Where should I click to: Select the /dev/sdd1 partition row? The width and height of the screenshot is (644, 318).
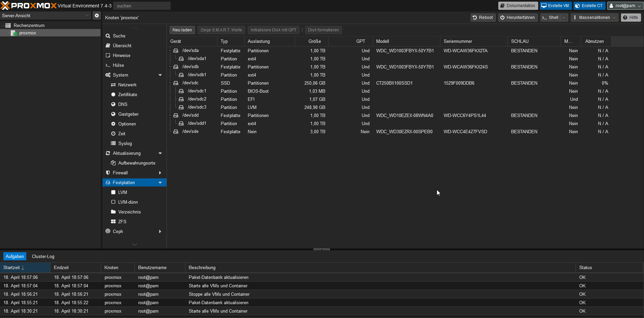click(389, 123)
